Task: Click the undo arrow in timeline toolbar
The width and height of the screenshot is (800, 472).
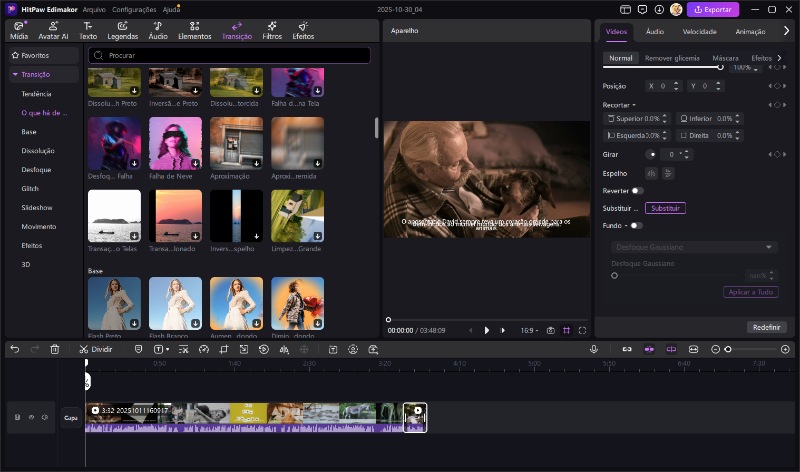Action: 15,349
